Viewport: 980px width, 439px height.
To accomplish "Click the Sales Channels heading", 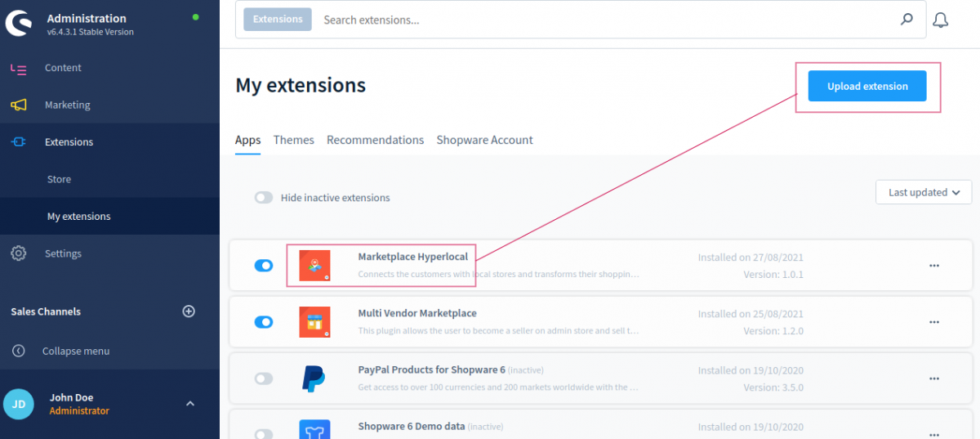I will tap(46, 311).
